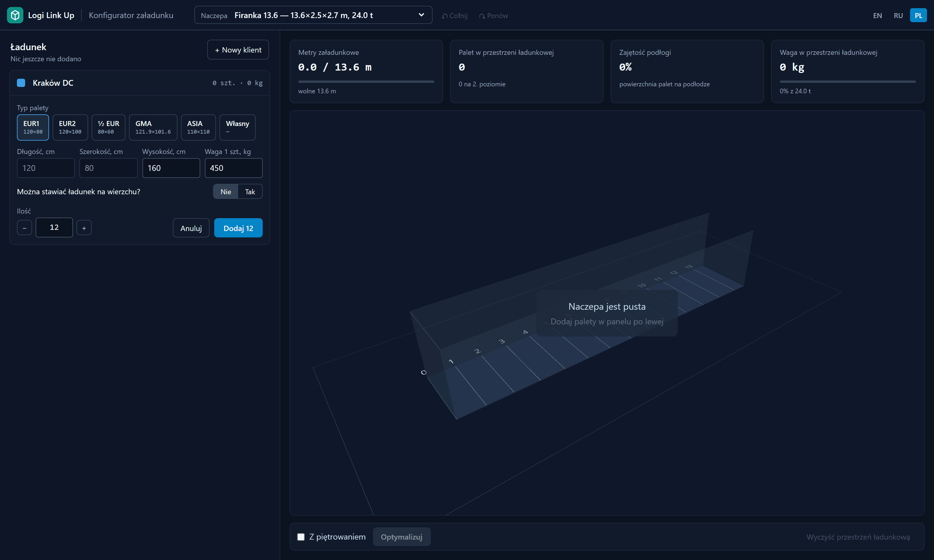Image resolution: width=934 pixels, height=560 pixels.
Task: Choose the ½ EUR 80×60 pallet type
Action: coord(108,127)
